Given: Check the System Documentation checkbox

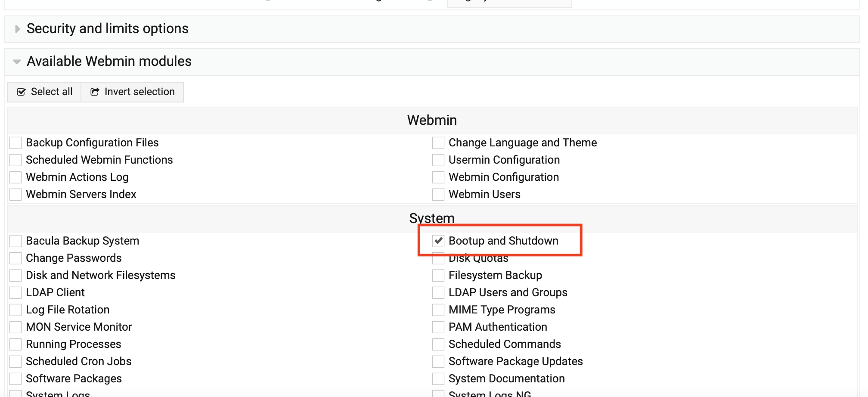Looking at the screenshot, I should click(x=438, y=378).
